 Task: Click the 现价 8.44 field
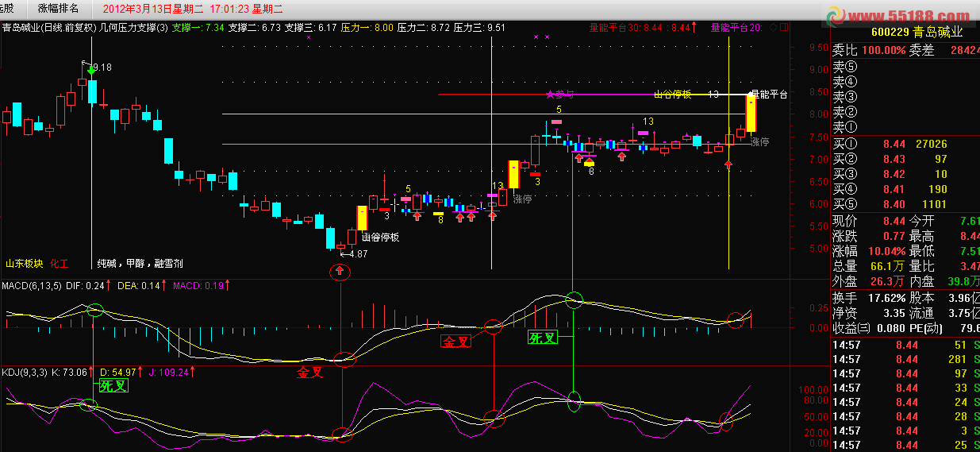(869, 221)
